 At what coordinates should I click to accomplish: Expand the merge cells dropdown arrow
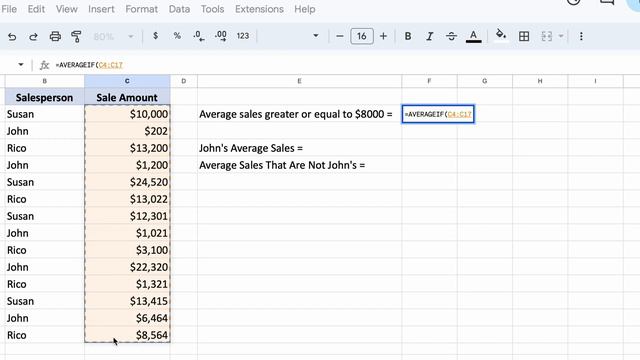click(561, 36)
